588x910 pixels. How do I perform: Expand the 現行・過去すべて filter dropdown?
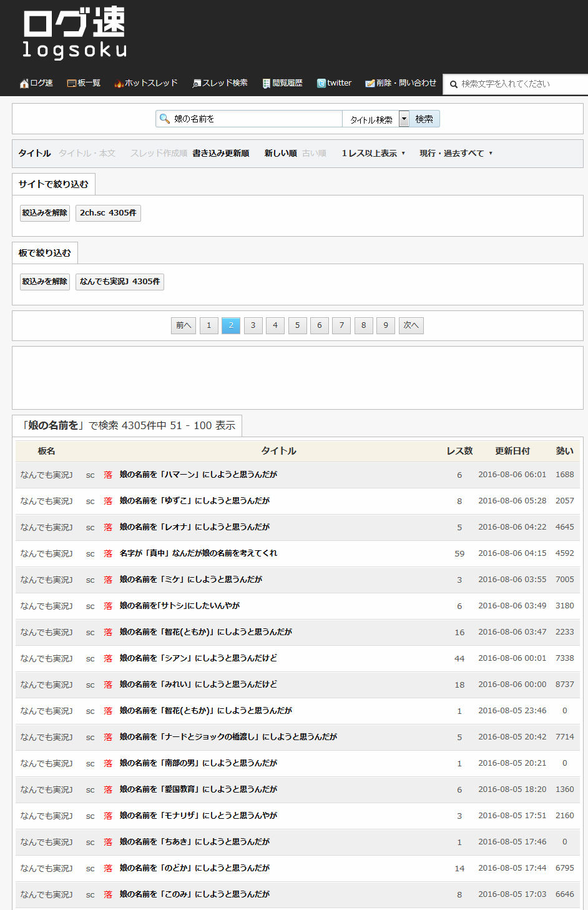[456, 153]
